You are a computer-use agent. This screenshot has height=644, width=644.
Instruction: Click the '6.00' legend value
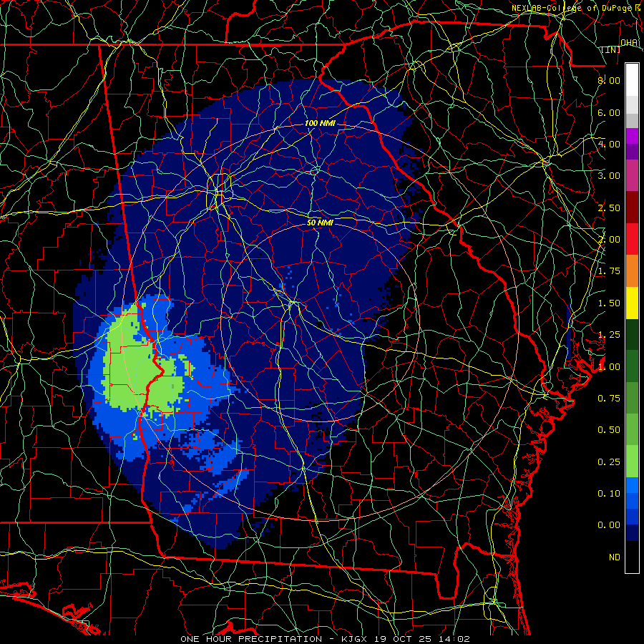point(609,112)
